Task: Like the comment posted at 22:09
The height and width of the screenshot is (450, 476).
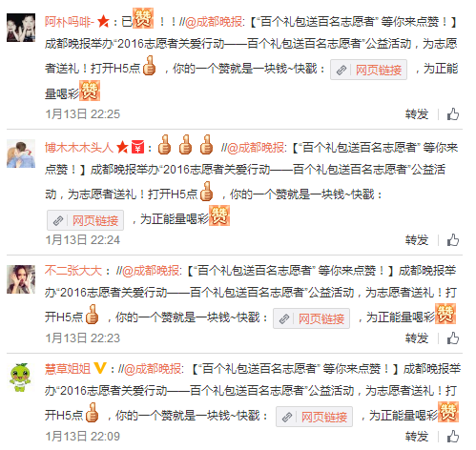Action: click(453, 437)
